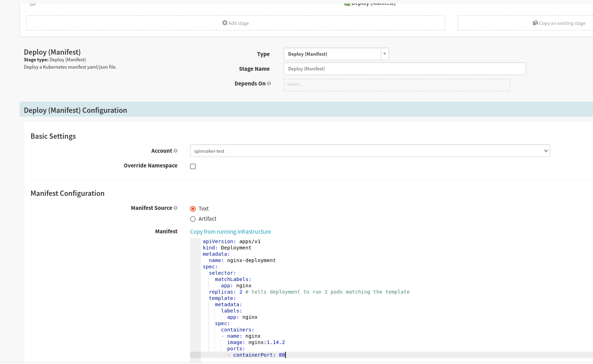This screenshot has height=364, width=593.
Task: Click the apiVersion line in manifest editor
Action: (x=231, y=241)
